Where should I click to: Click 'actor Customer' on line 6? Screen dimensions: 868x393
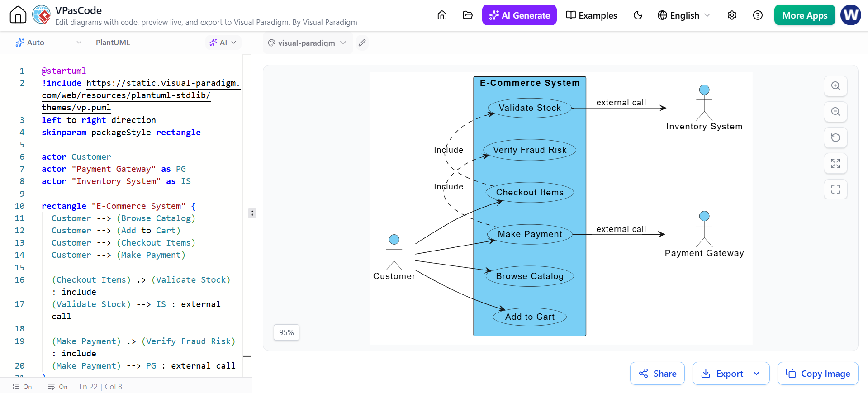tap(76, 157)
